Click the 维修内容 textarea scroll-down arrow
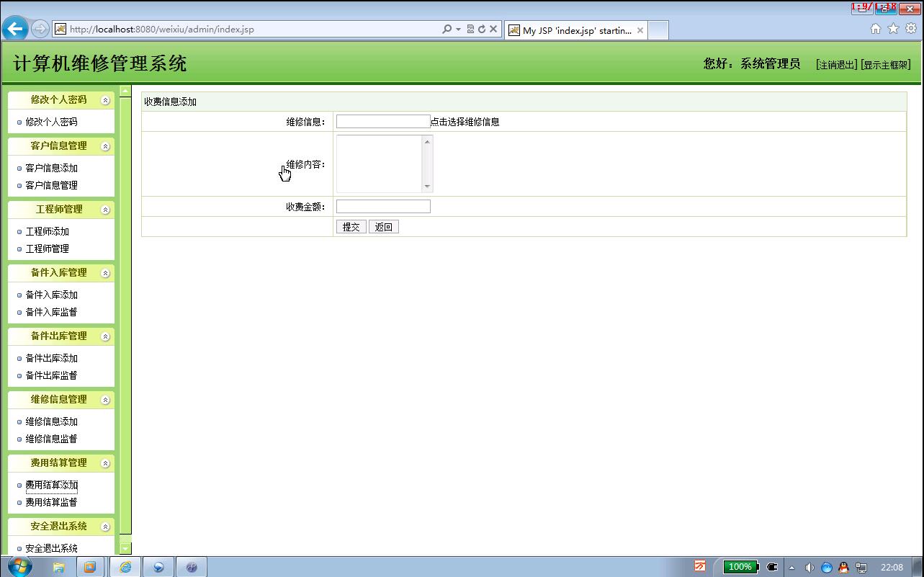924x577 pixels. [427, 187]
